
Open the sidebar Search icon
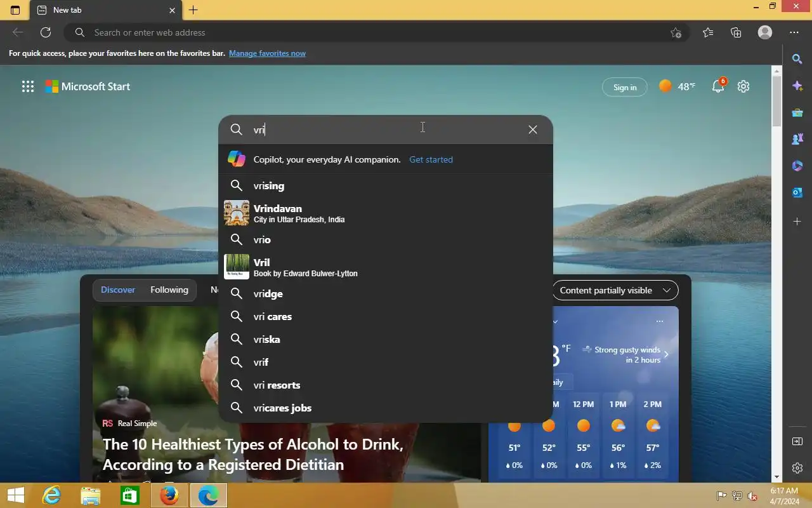(x=797, y=59)
